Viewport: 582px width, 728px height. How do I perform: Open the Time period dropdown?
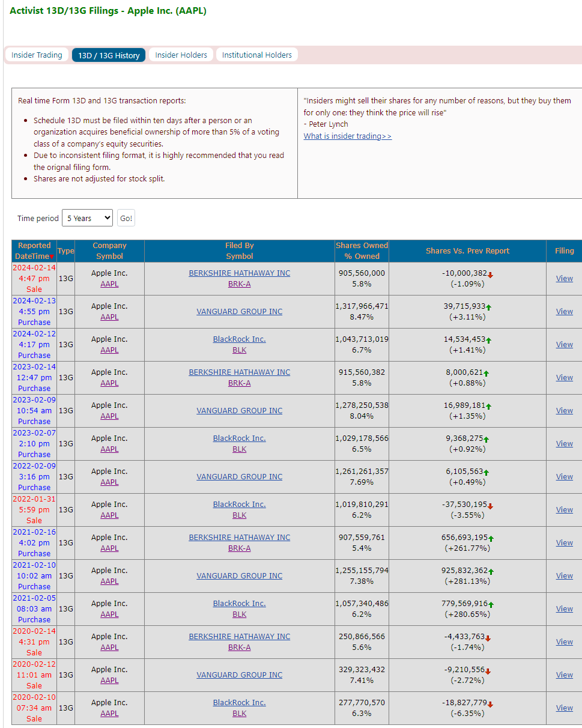pyautogui.click(x=87, y=218)
